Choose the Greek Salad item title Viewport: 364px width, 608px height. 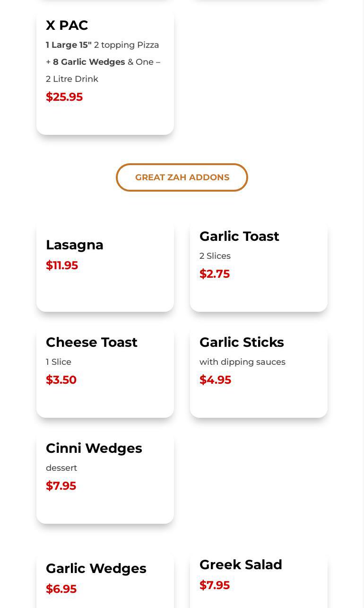click(241, 564)
